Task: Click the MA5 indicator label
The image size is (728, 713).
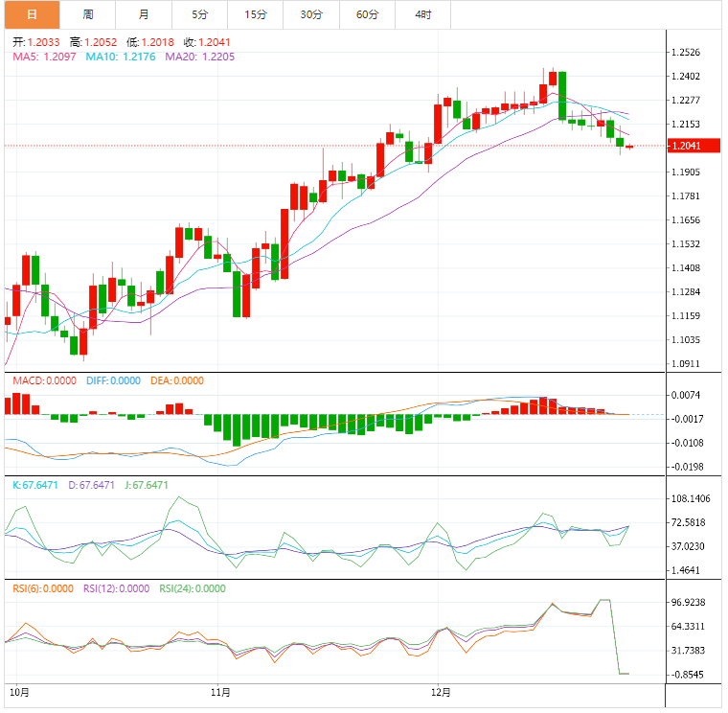Action: tap(45, 57)
